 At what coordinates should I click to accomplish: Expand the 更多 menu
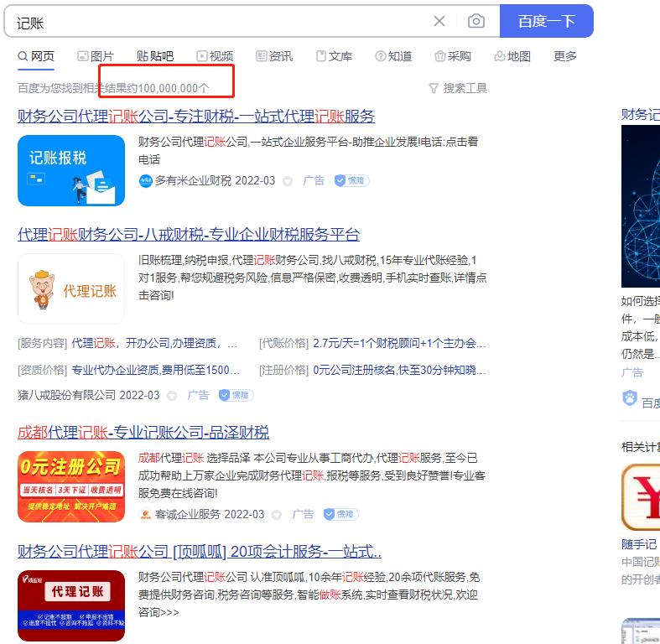[565, 56]
